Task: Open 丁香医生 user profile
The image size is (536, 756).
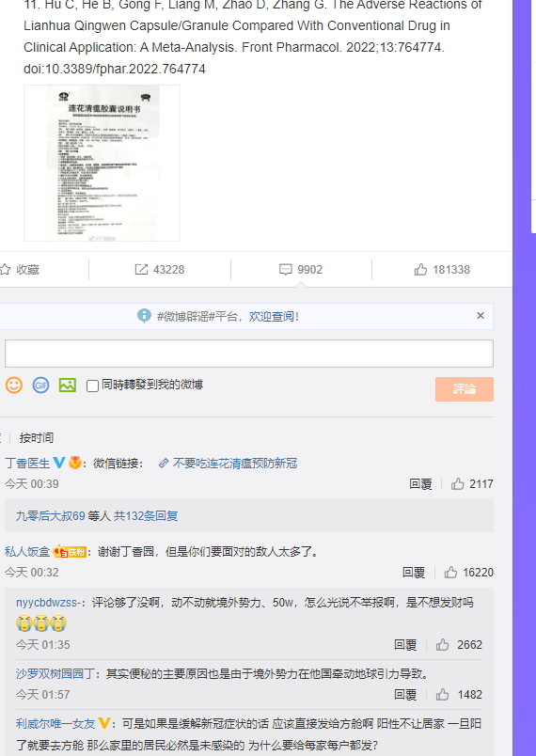Action: pyautogui.click(x=27, y=464)
